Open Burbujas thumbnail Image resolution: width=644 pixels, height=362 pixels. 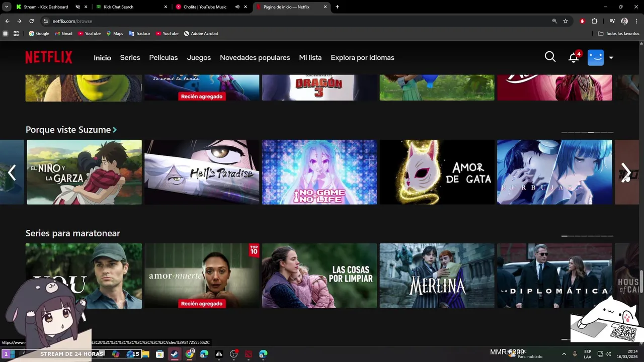(554, 172)
